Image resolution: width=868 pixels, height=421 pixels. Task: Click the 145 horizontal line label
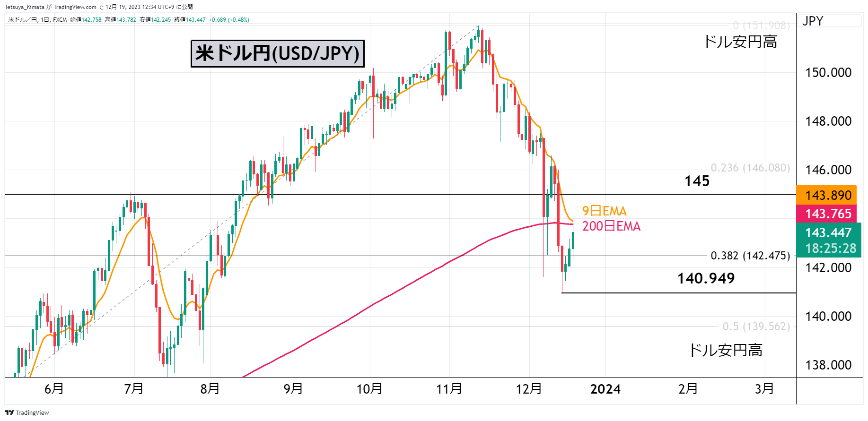pos(697,181)
